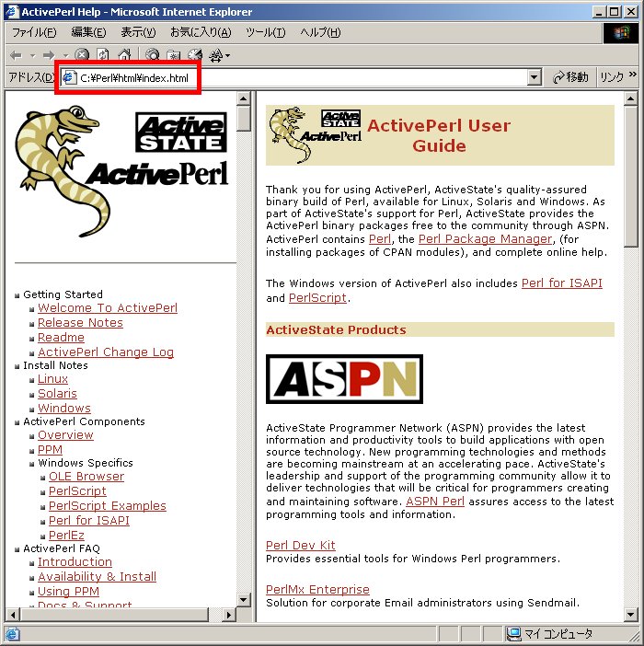Click left frame horizontal scroll right arrow
This screenshot has width=644, height=646.
(228, 615)
